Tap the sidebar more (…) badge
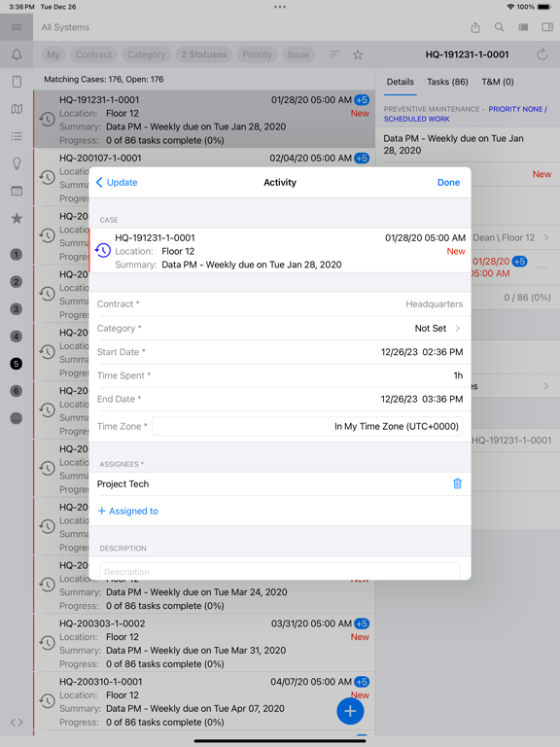The height and width of the screenshot is (747, 560). 17,419
